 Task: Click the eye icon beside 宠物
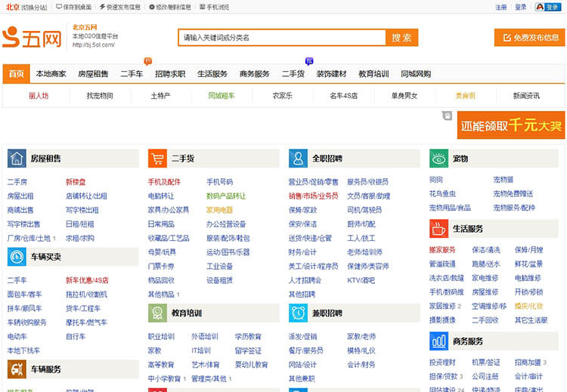click(439, 159)
